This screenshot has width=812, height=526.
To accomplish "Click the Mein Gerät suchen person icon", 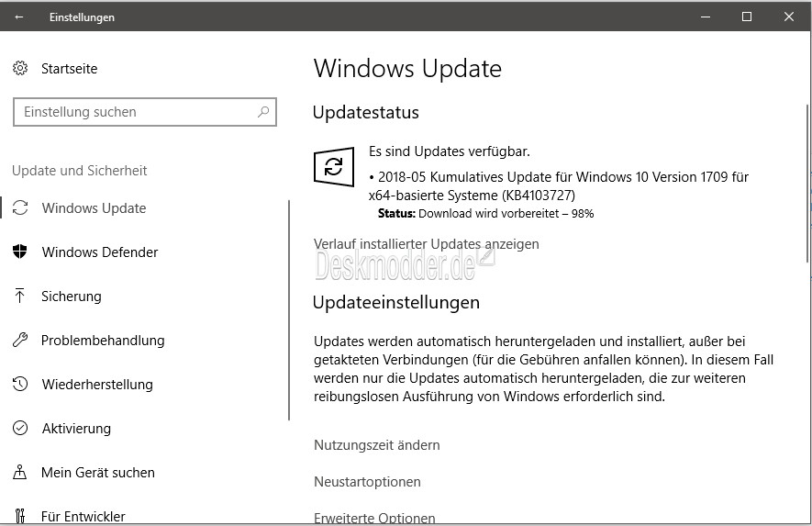I will click(19, 472).
